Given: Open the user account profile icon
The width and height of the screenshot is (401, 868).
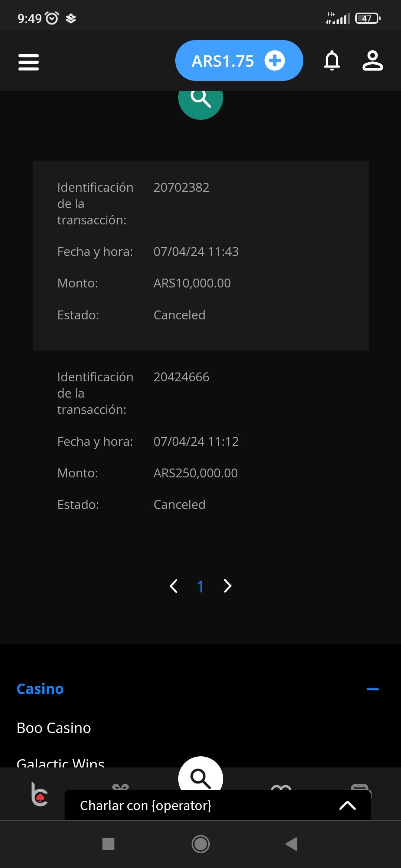Looking at the screenshot, I should coord(372,61).
